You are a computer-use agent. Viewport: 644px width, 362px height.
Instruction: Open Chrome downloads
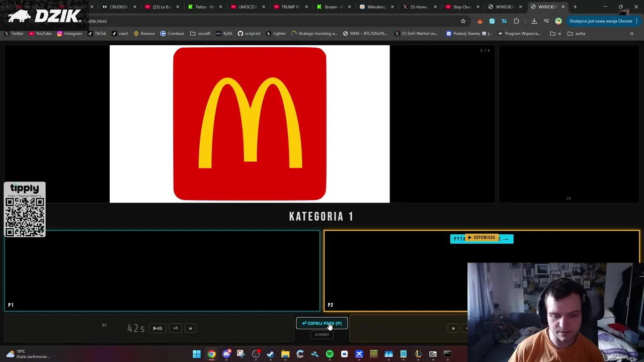point(534,21)
